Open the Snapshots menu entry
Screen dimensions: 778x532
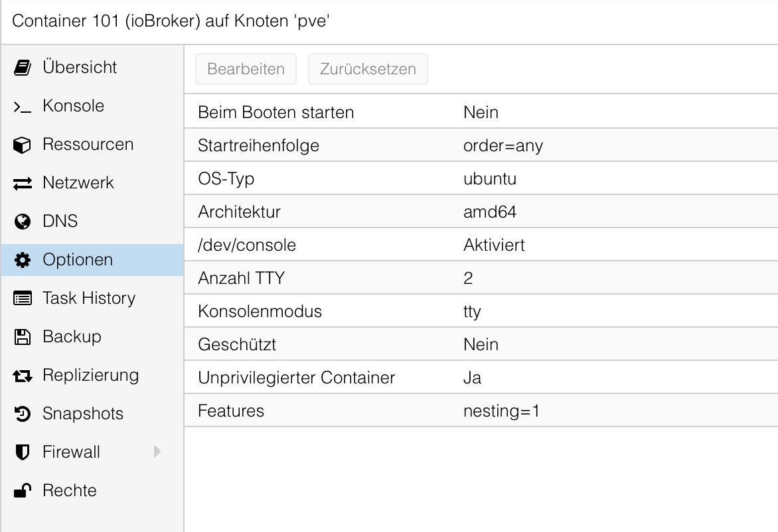(x=83, y=414)
